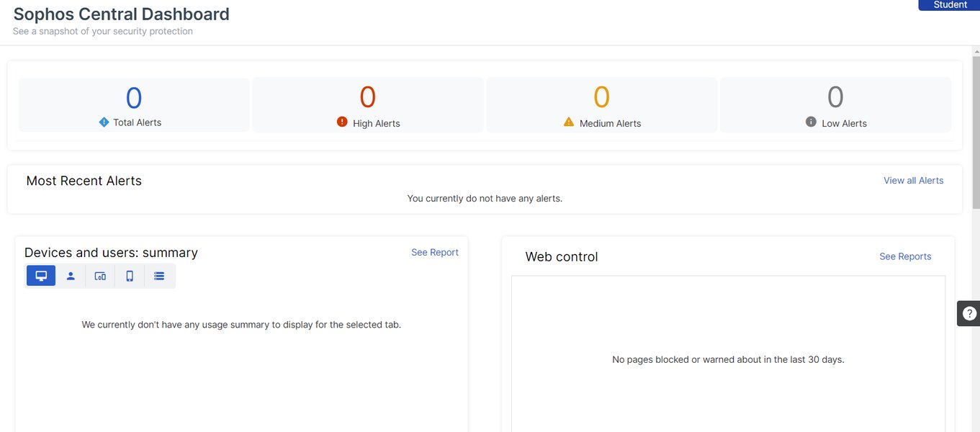
Task: Click the Medium Alerts warning triangle icon
Action: (568, 122)
